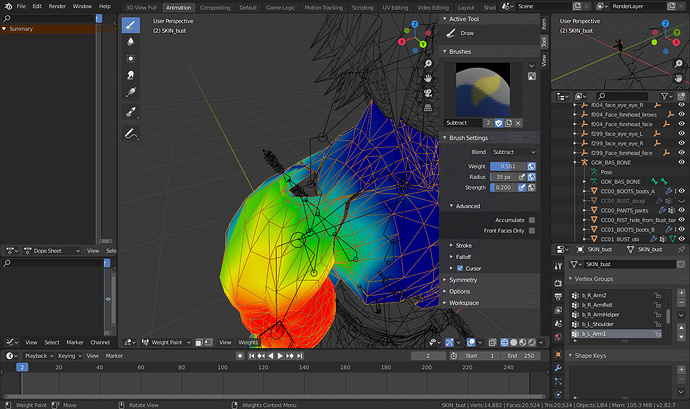690x409 pixels.
Task: Adjust the Weight value slider
Action: pos(508,166)
